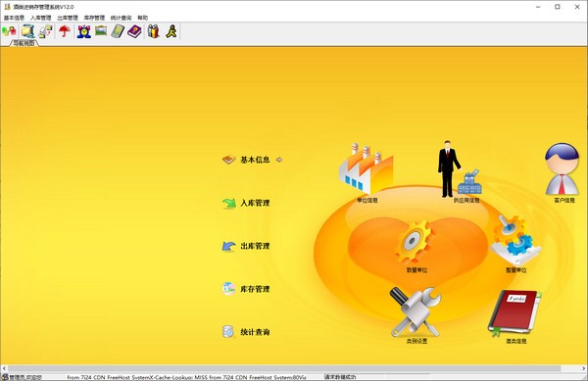This screenshot has height=381, width=588.
Task: Open the 出库管理 menu in menu bar
Action: point(68,18)
